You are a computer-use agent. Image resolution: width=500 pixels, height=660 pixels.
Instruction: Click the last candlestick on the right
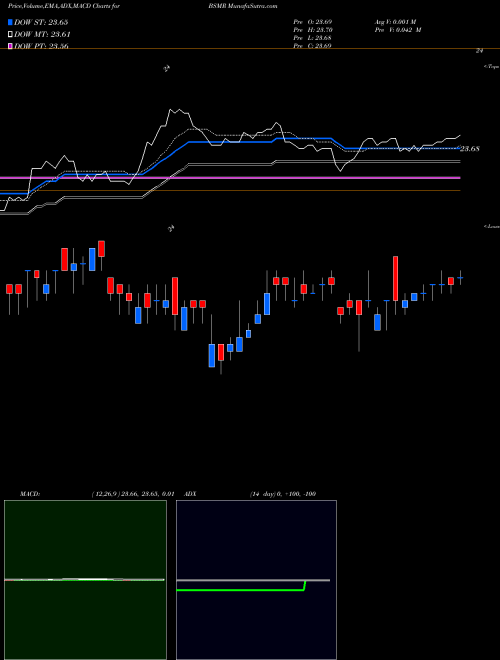point(460,278)
